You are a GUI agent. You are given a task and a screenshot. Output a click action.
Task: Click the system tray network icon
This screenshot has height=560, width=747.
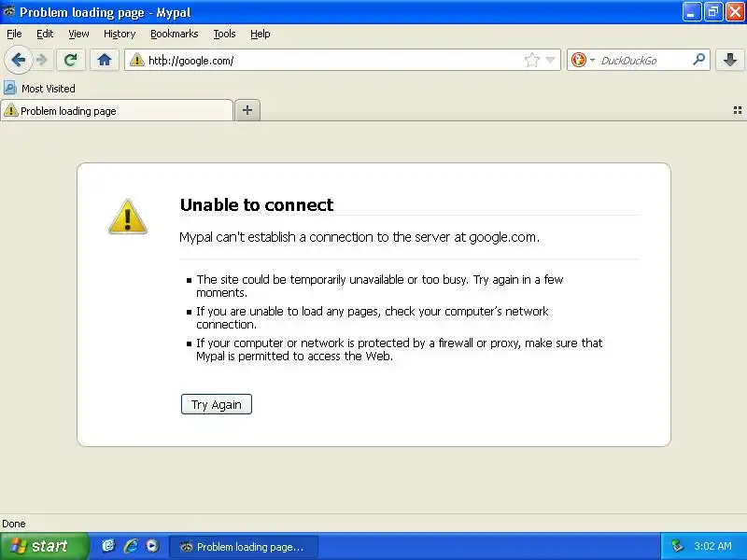coord(677,546)
